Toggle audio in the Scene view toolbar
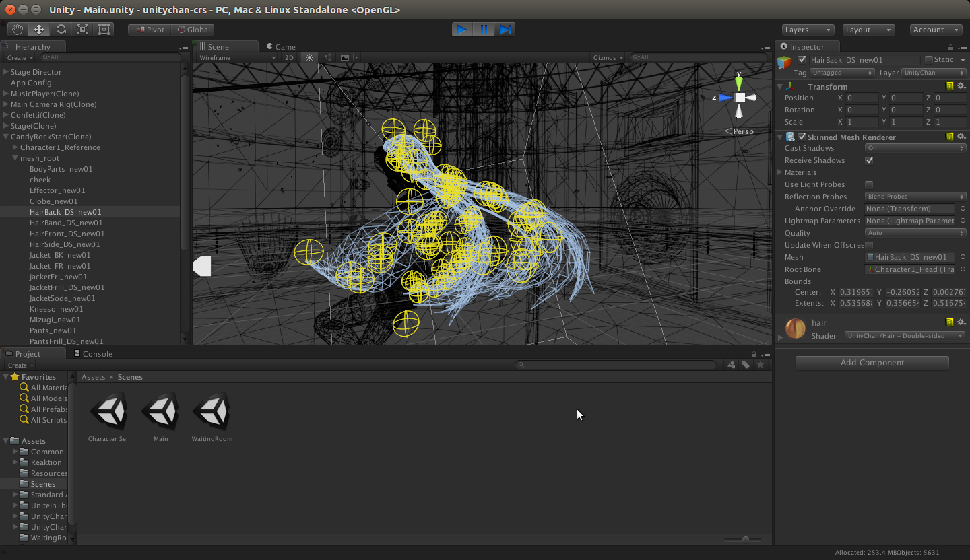 [x=326, y=57]
